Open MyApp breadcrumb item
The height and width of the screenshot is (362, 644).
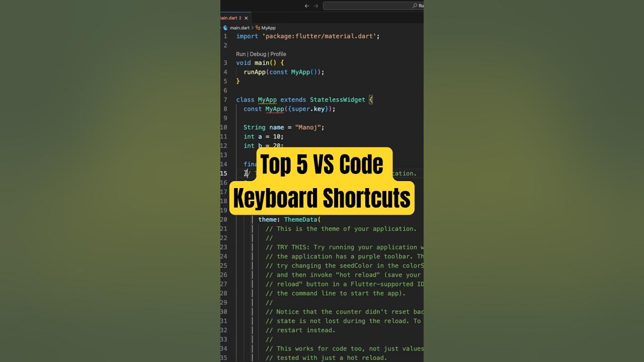tap(269, 28)
